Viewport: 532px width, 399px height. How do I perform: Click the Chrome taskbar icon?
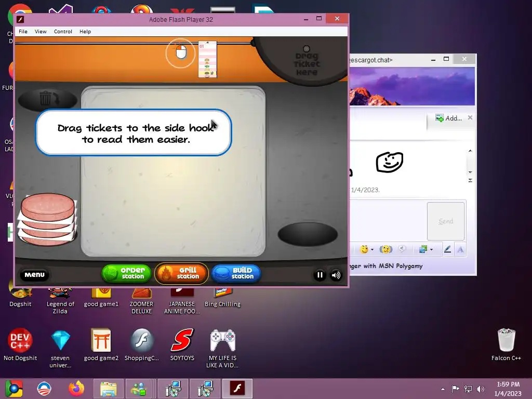(14, 389)
